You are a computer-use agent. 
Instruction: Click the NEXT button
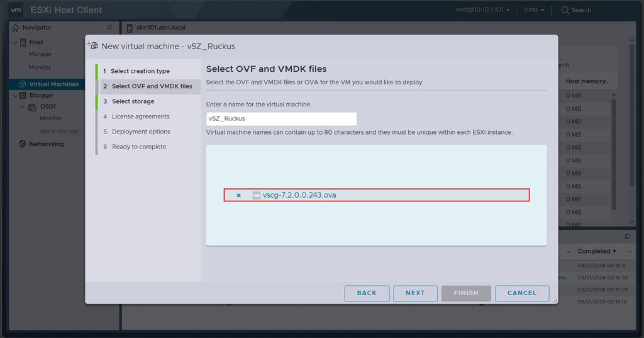(415, 293)
